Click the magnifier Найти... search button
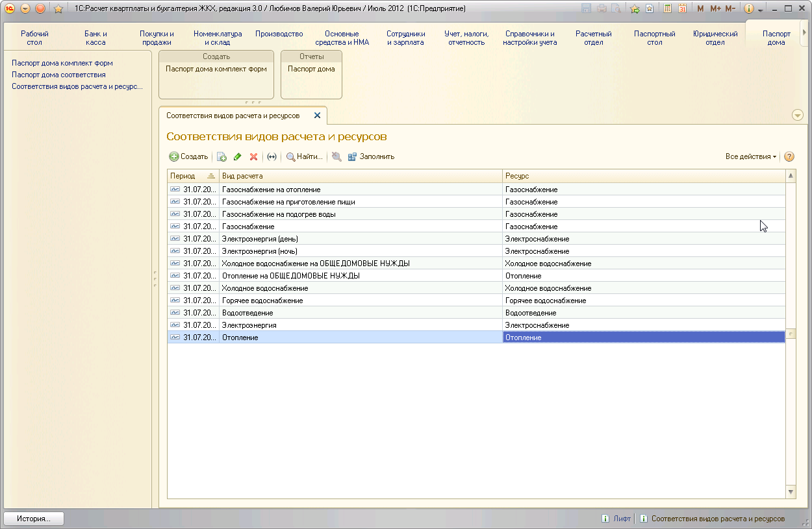The image size is (812, 529). tap(304, 156)
